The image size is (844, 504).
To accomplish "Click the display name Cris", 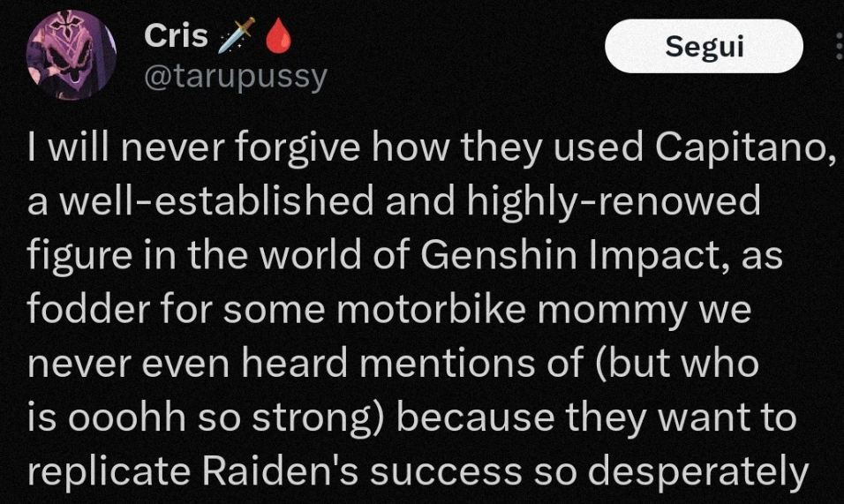I will [x=175, y=37].
